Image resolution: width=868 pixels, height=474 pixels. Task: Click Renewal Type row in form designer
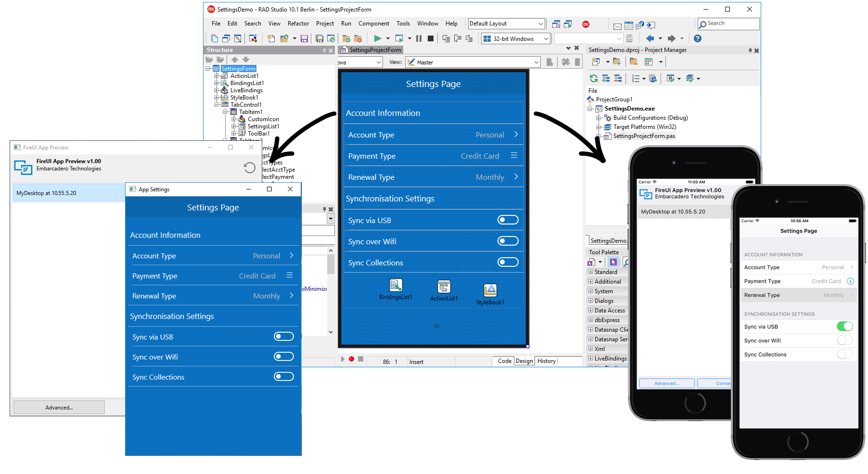click(434, 177)
